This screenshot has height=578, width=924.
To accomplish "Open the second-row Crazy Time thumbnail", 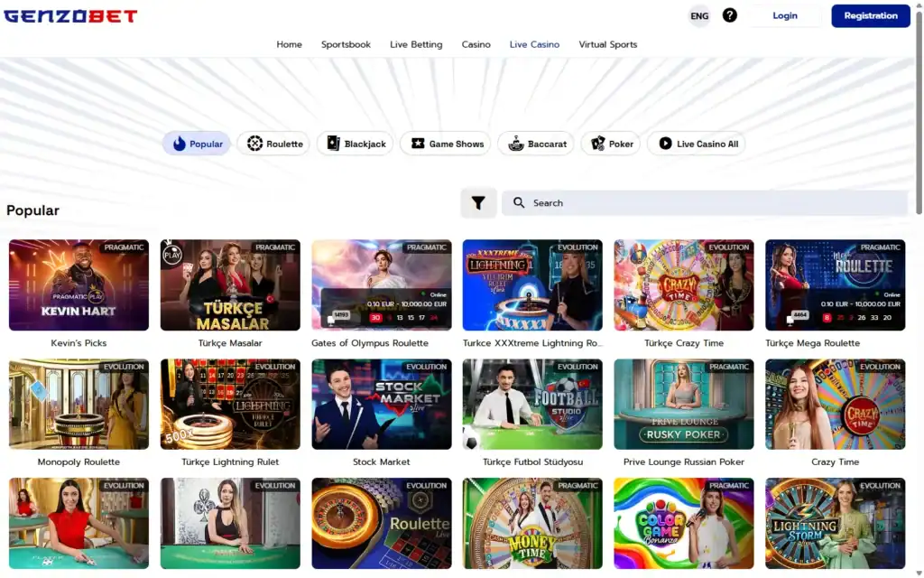I will coord(836,404).
